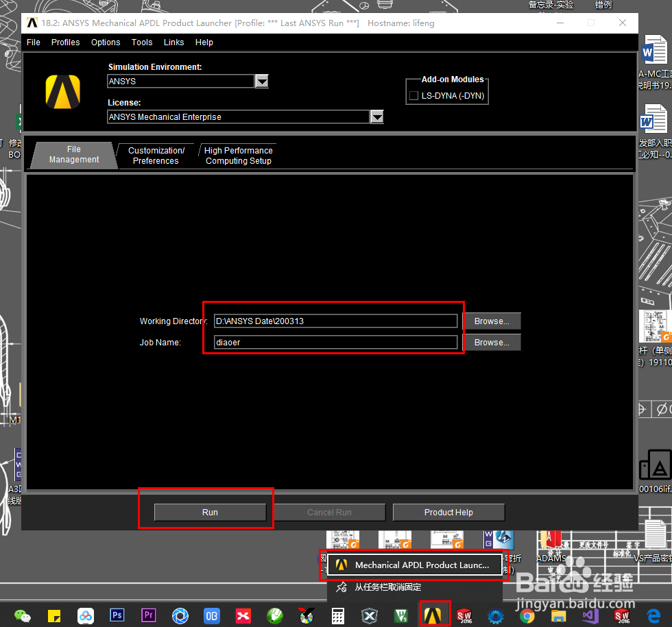Expand the License dropdown arrow
The image size is (672, 627).
click(376, 117)
